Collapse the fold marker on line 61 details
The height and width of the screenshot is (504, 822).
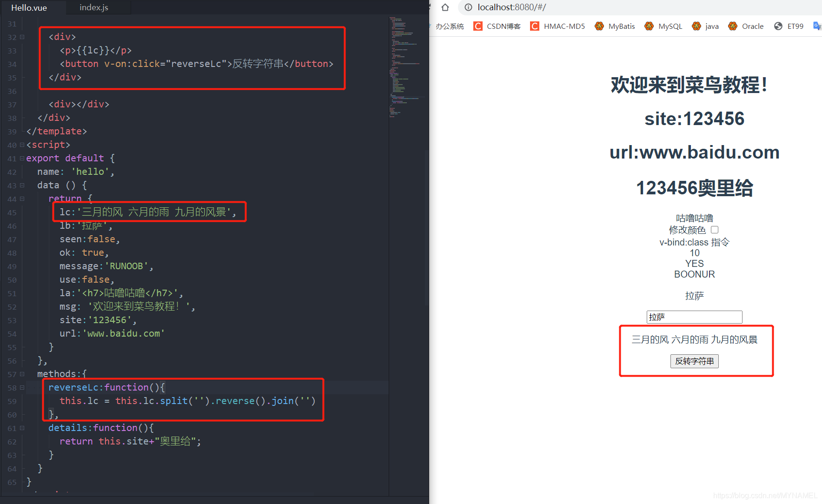tap(22, 428)
